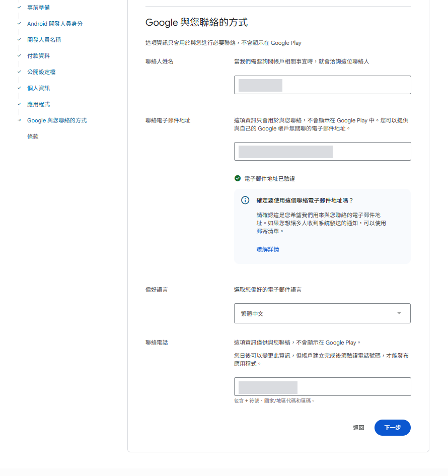Open the 條款 step in sidebar
This screenshot has height=476, width=448.
tap(33, 137)
